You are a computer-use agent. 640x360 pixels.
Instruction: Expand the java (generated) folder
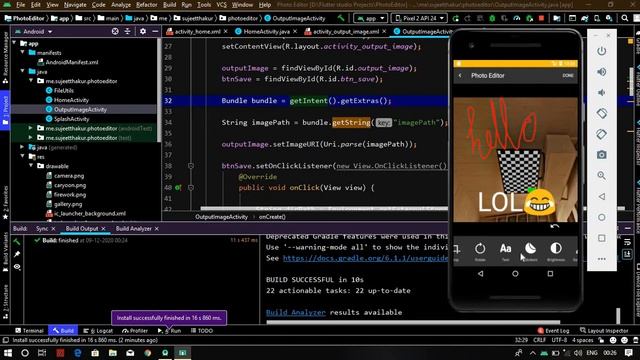pos(23,147)
